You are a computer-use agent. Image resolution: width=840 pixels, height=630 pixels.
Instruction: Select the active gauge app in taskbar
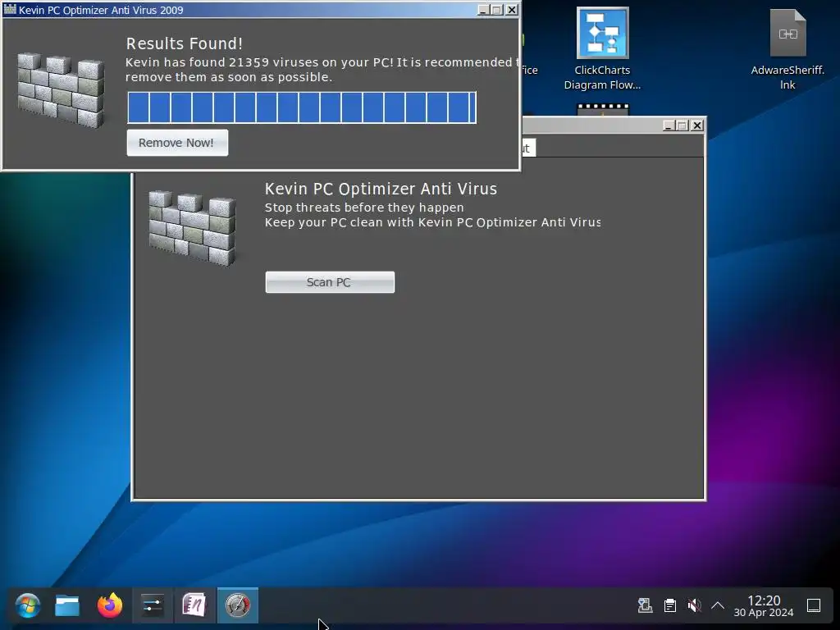coord(238,606)
